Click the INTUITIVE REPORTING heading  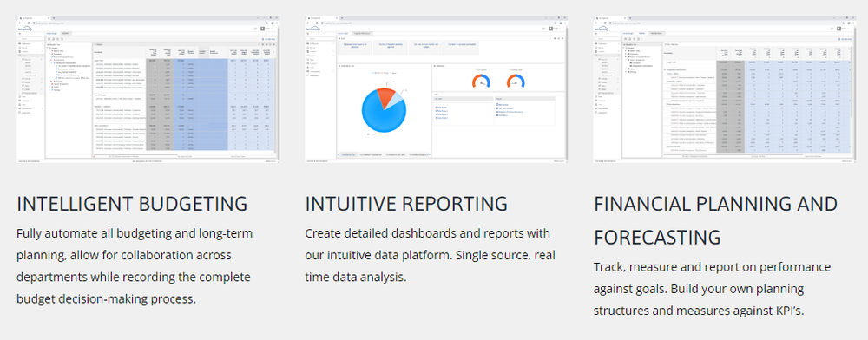[406, 204]
